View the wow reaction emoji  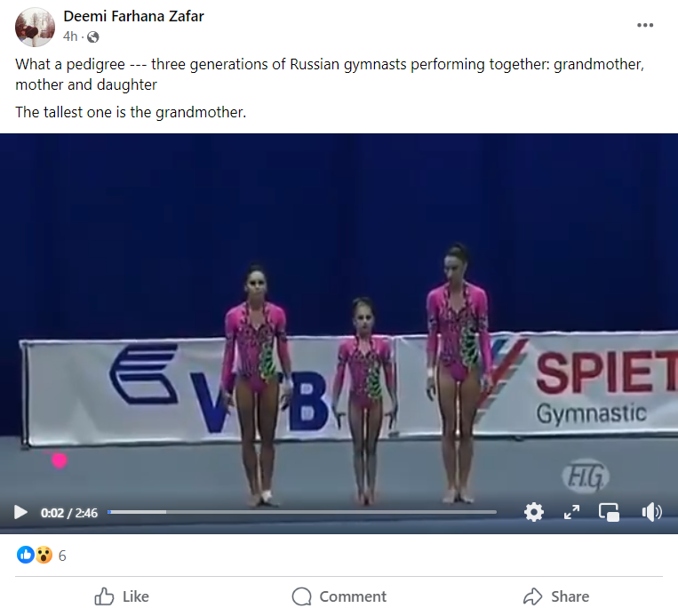(x=44, y=555)
